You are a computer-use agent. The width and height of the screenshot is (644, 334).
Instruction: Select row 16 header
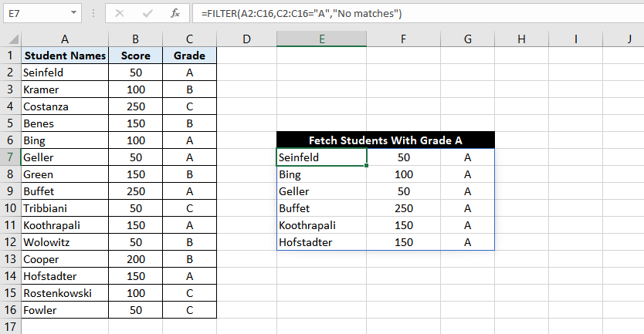(10, 310)
